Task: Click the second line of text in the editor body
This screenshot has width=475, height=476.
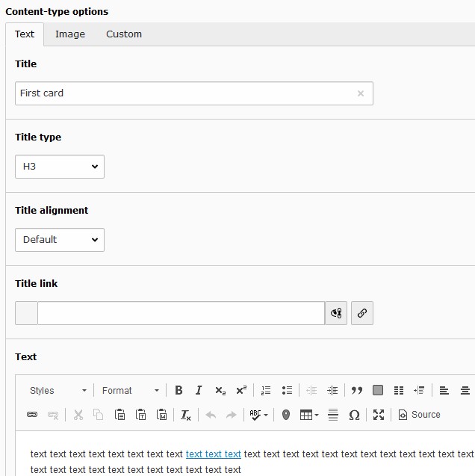Action: coord(136,469)
